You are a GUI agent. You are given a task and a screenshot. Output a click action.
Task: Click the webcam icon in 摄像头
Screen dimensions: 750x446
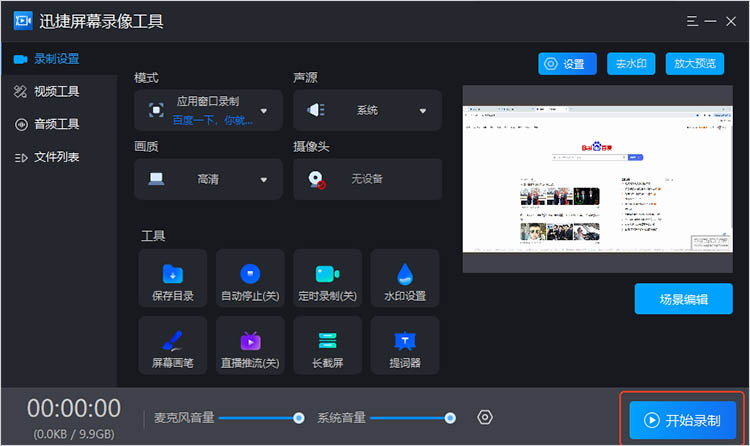(316, 179)
